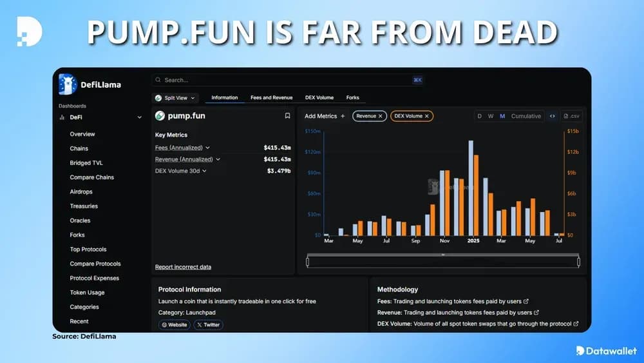Viewport: 644px width, 363px height.
Task: Switch chart to Cumulative view
Action: [x=526, y=116]
